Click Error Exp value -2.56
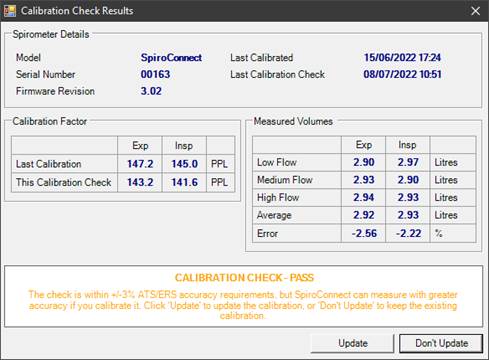Screen dimensions: 489x360 coord(364,233)
